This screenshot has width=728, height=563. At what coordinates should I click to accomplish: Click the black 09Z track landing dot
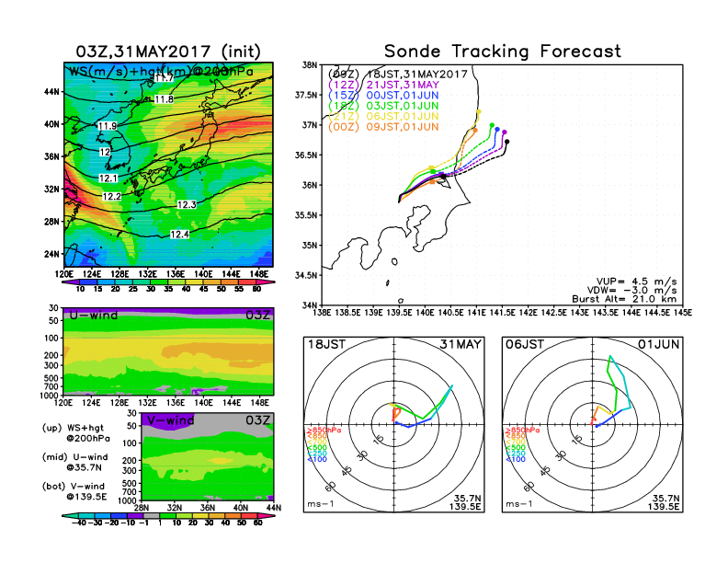point(507,142)
